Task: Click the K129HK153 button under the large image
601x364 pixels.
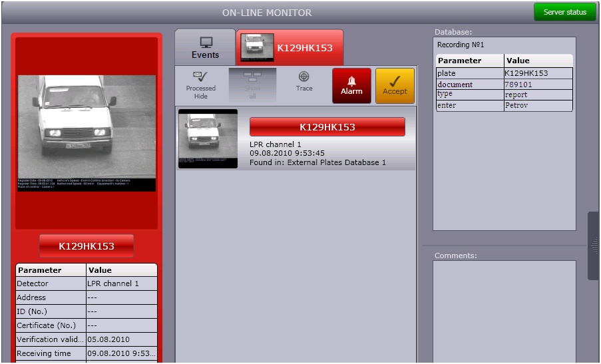Action: coord(87,246)
